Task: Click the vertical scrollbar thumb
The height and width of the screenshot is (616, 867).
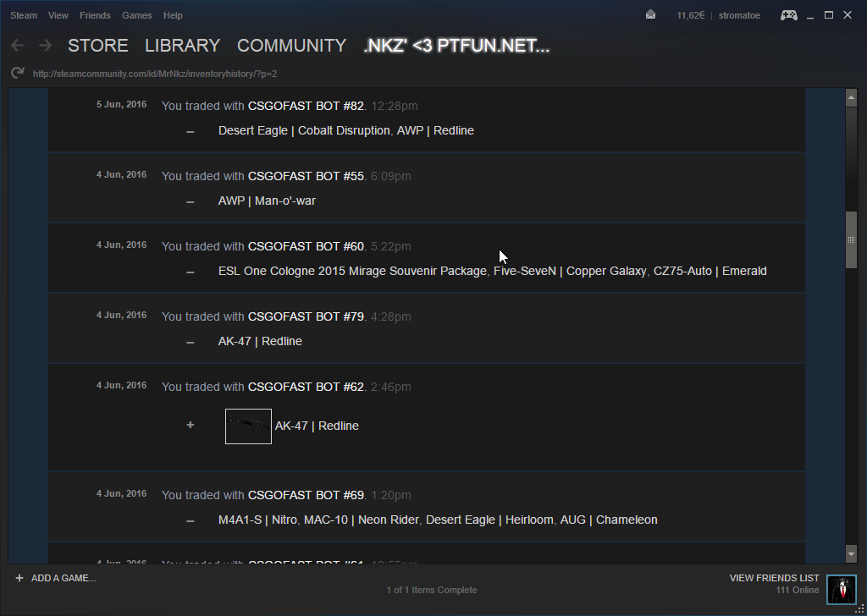Action: (x=851, y=240)
